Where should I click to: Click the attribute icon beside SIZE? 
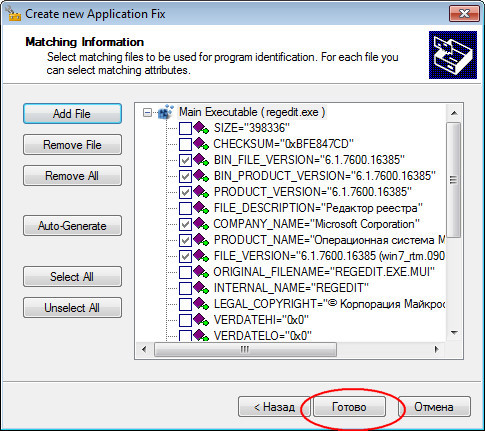click(201, 128)
